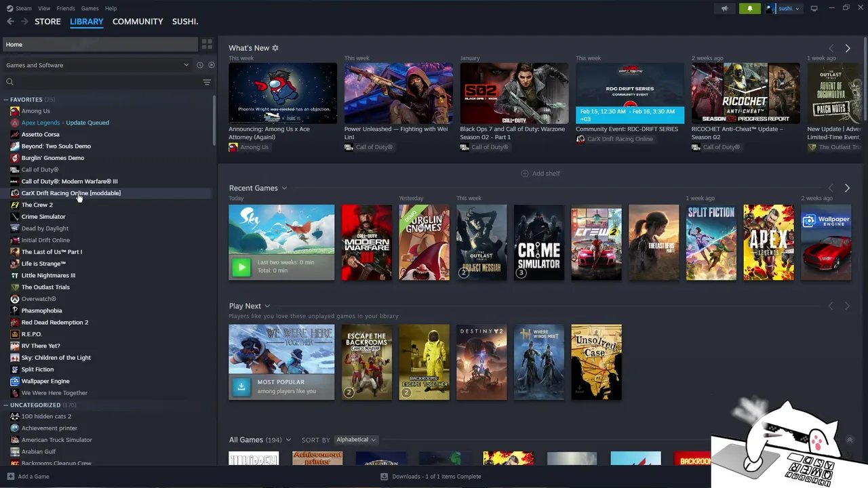This screenshot has width=868, height=488.
Task: Open advanced filter options icon
Action: point(207,82)
